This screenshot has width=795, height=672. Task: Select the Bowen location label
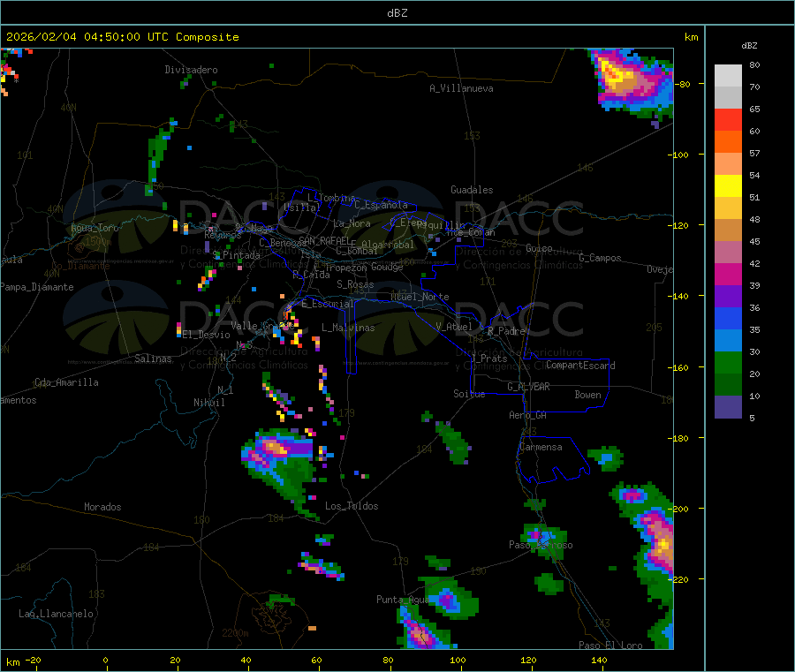pos(587,395)
